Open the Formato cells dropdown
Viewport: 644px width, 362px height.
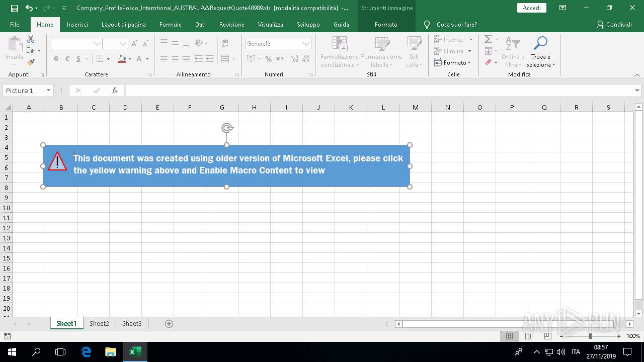coord(453,63)
